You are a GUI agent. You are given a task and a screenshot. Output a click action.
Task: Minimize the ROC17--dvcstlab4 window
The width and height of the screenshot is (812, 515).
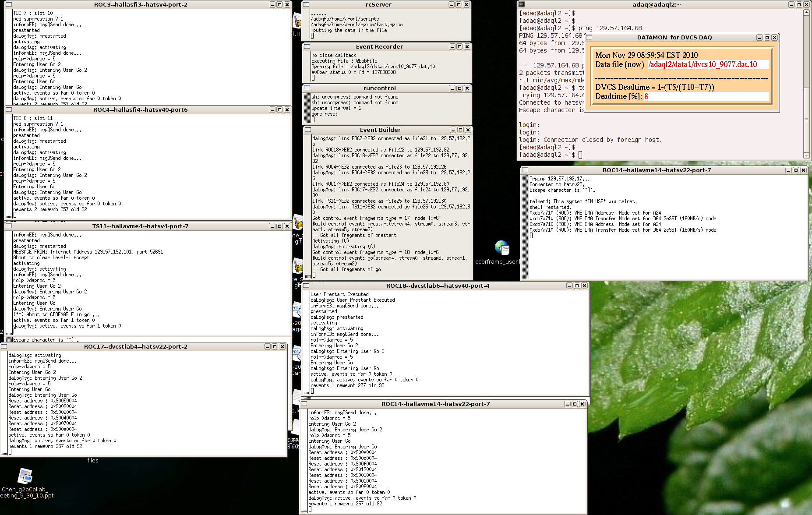(x=267, y=346)
